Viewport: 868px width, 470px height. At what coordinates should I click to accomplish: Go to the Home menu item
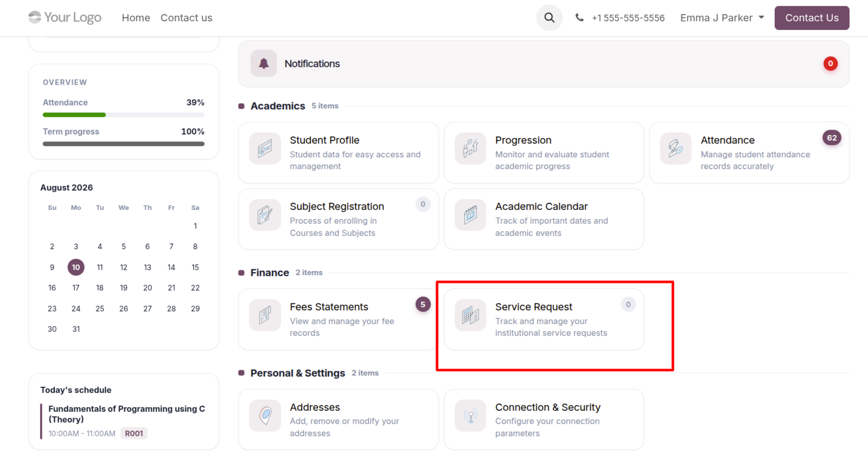136,18
